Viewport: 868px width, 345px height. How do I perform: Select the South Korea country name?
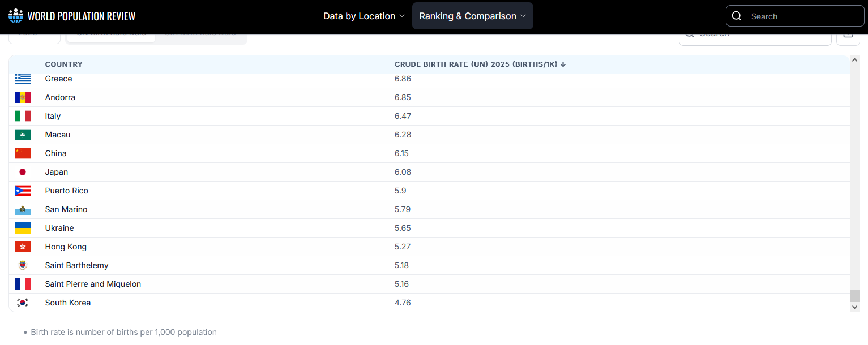(x=68, y=303)
